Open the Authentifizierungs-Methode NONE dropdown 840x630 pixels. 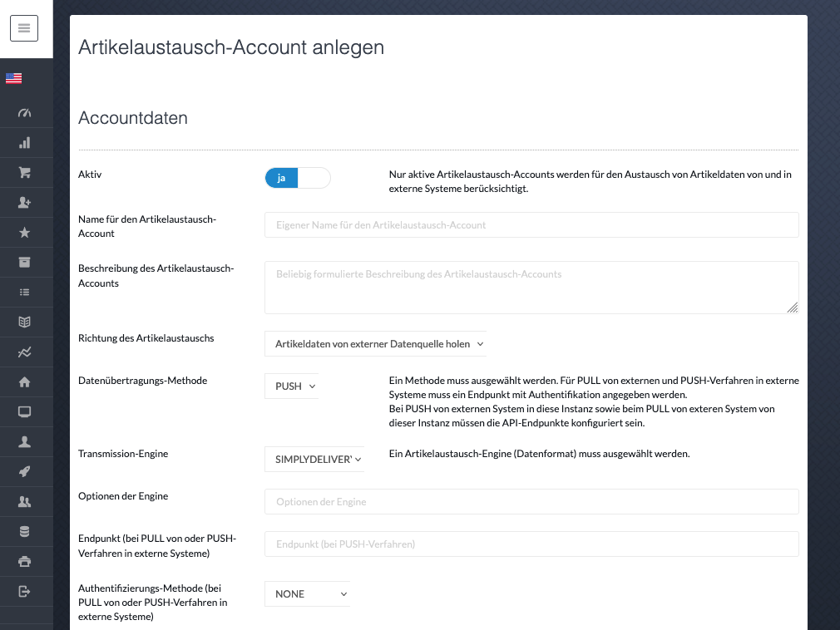308,594
